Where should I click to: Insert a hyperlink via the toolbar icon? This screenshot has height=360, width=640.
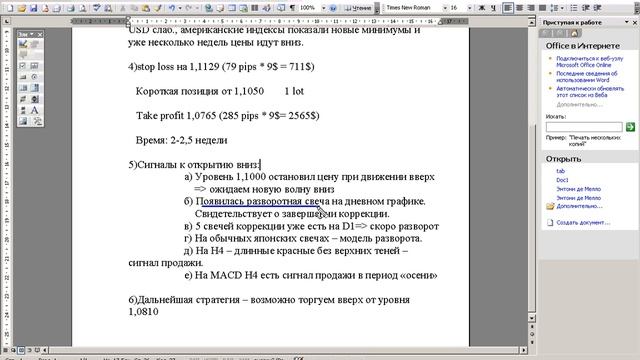click(x=209, y=8)
